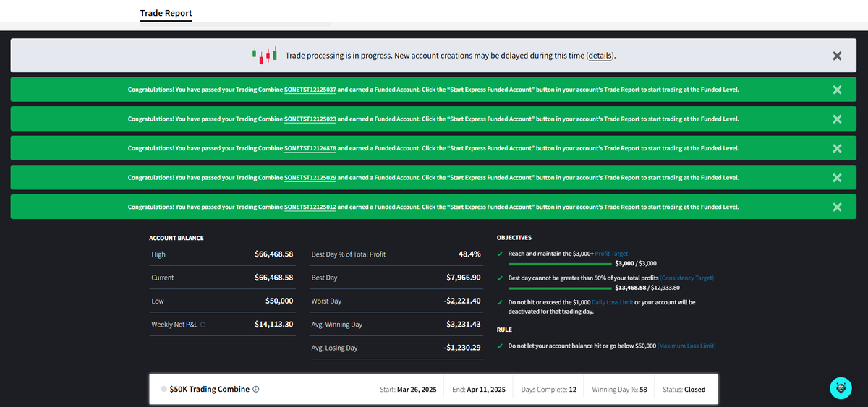Click the Daily Loss Limit link
Screen dimensions: 868x407
pos(611,302)
